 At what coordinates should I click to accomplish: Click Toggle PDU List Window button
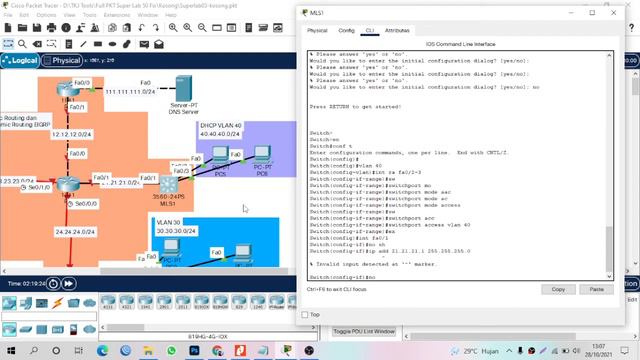tap(364, 331)
